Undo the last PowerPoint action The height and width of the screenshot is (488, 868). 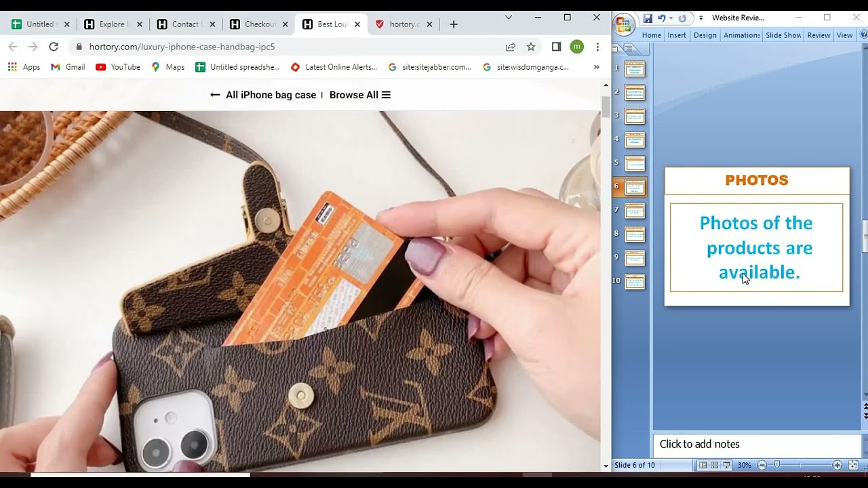pyautogui.click(x=661, y=18)
